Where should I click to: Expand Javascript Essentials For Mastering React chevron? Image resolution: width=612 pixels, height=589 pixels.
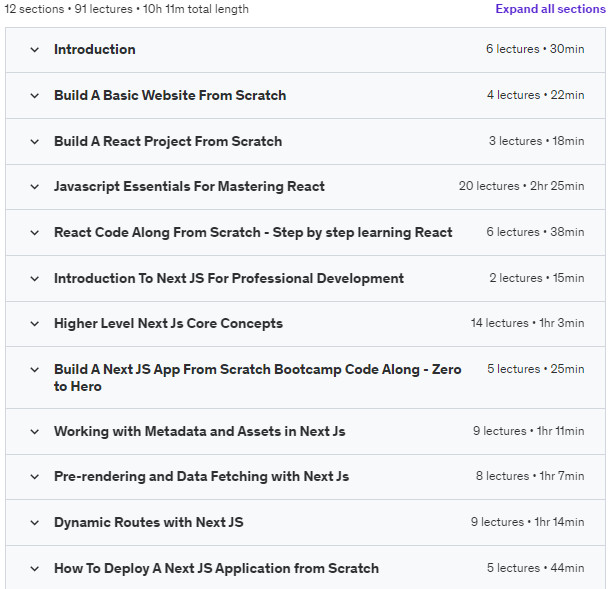35,187
